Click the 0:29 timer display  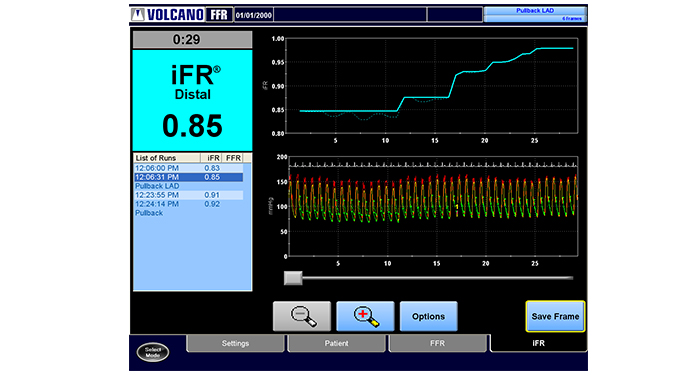pyautogui.click(x=192, y=39)
